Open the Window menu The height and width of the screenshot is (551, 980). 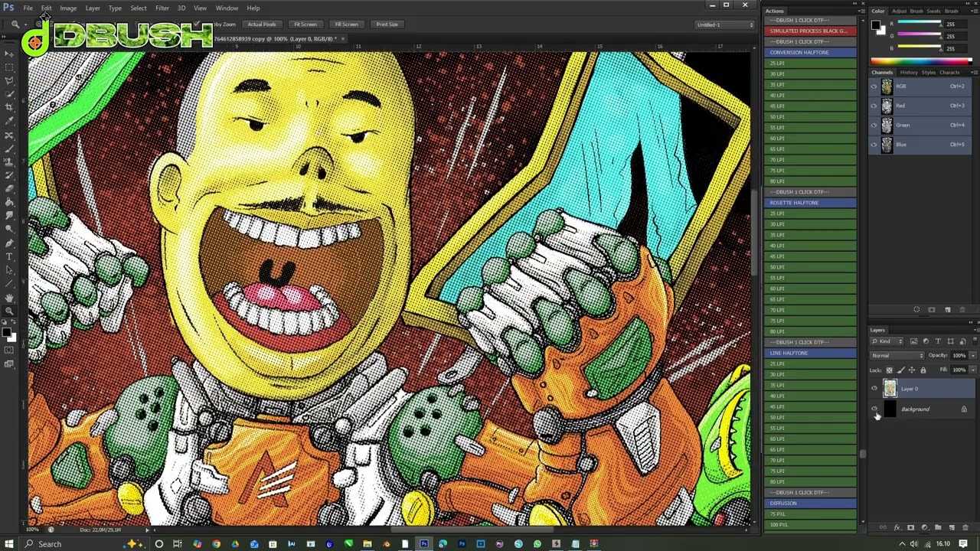click(x=227, y=8)
